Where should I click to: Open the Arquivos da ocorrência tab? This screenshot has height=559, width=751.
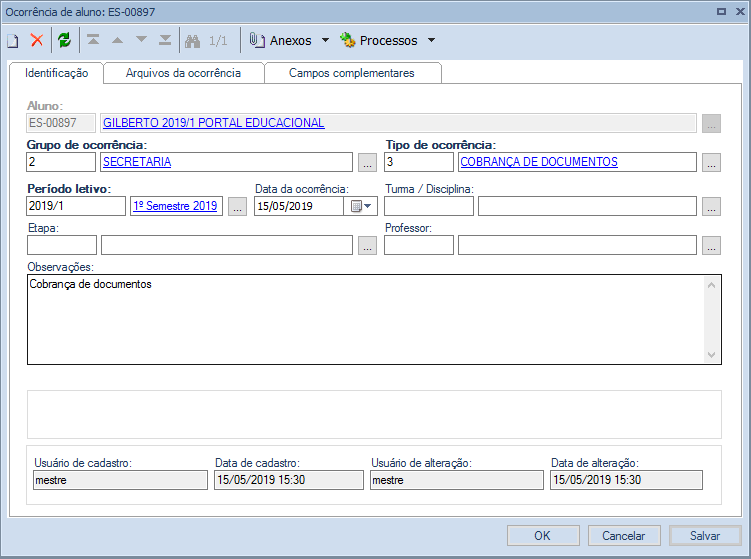pos(183,73)
